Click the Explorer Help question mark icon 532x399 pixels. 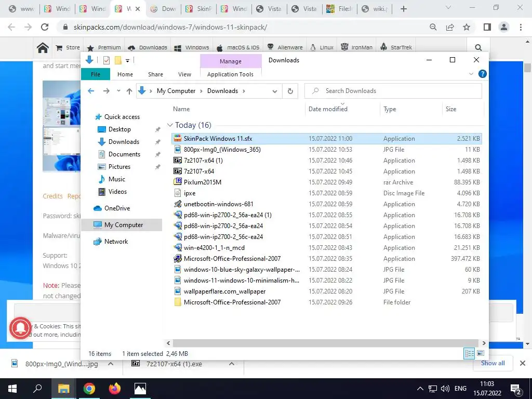tap(482, 74)
